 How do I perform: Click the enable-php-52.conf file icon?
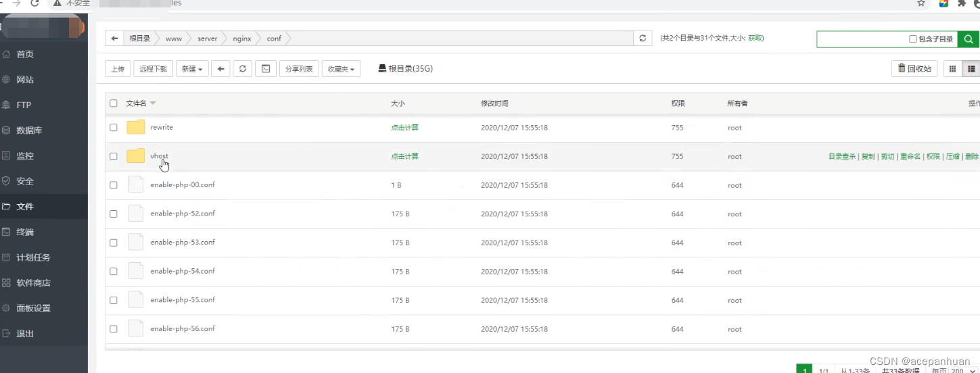tap(136, 214)
